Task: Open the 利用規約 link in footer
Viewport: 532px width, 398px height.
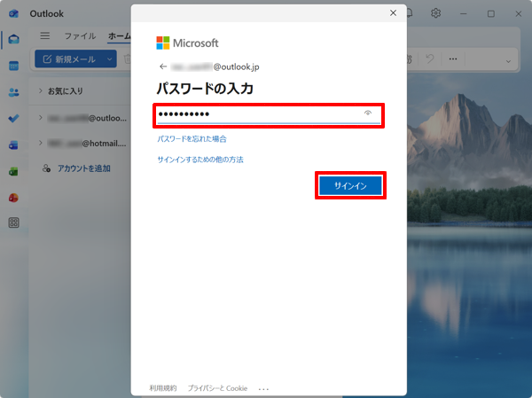Action: (x=163, y=388)
